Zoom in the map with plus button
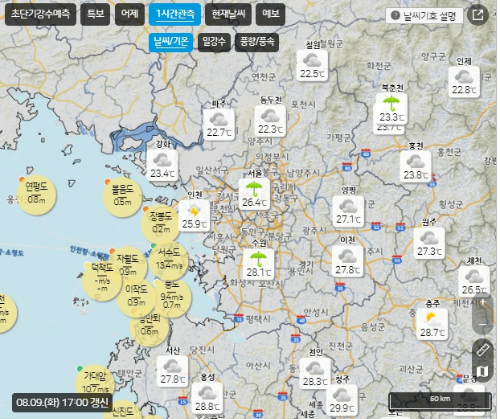Image resolution: width=500 pixels, height=419 pixels. click(483, 302)
